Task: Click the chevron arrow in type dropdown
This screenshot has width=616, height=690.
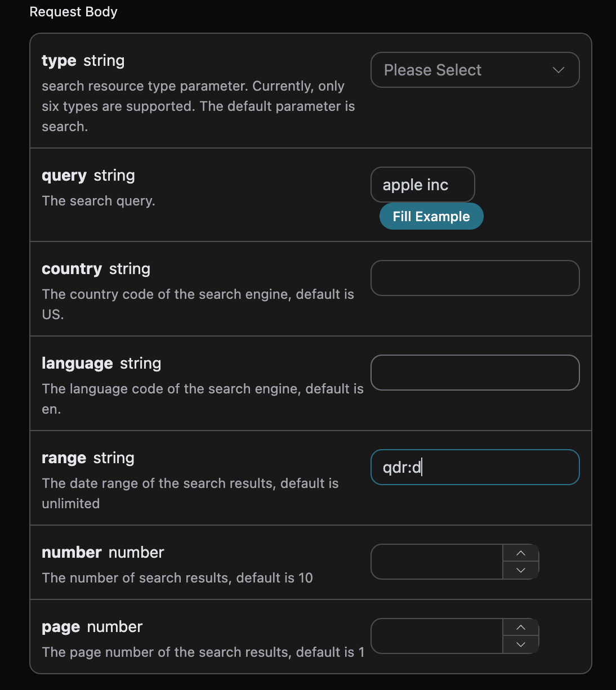Action: point(559,70)
